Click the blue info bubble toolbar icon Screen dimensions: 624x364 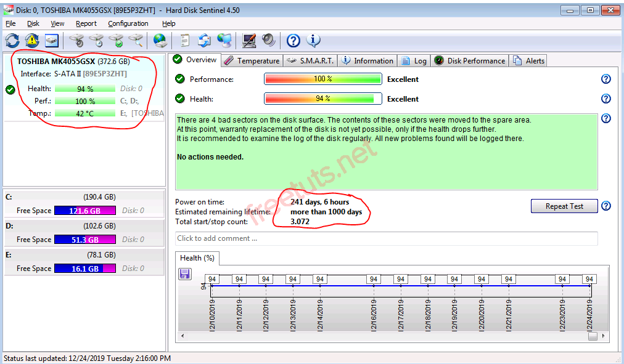313,41
